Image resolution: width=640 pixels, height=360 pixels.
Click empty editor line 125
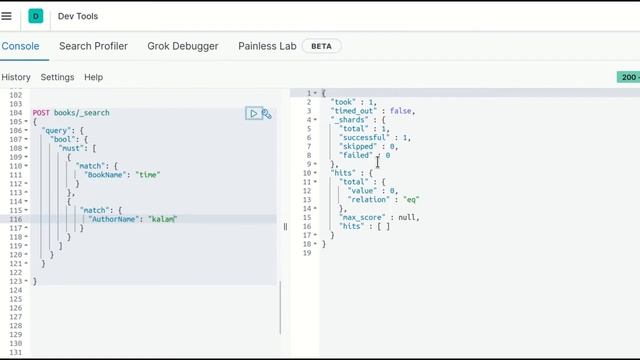click(x=155, y=299)
